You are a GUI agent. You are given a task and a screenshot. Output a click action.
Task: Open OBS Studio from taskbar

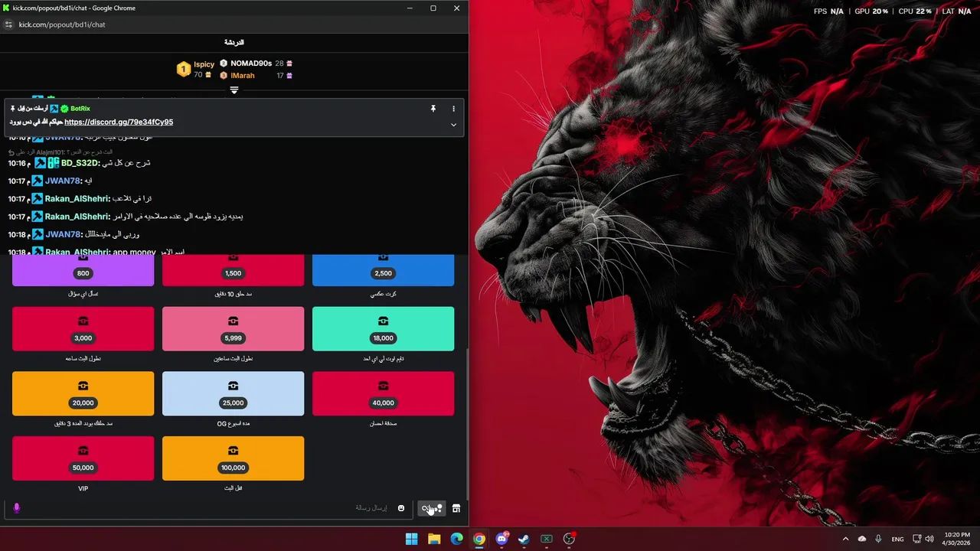click(569, 539)
